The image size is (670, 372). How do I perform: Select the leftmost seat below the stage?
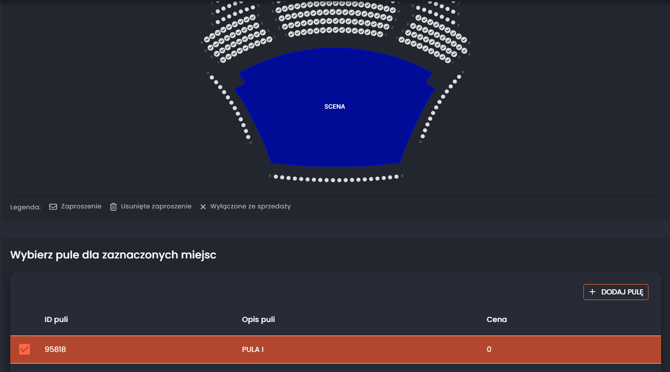[276, 176]
